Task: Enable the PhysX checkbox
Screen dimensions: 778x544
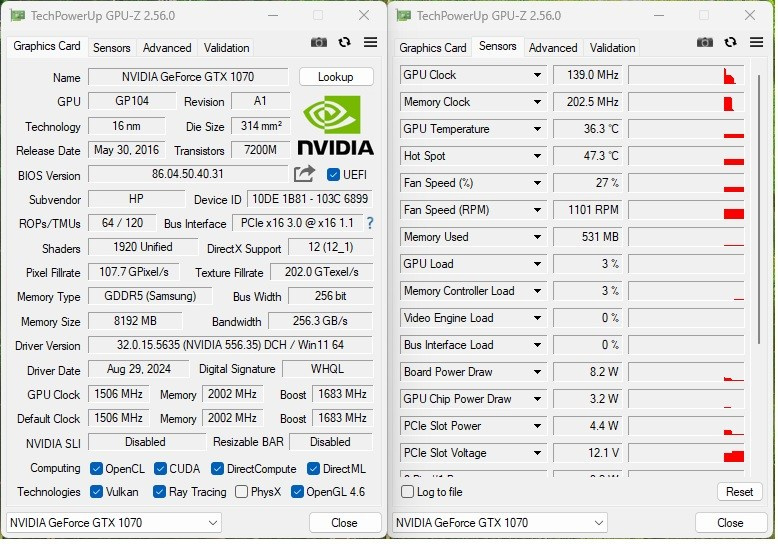Action: tap(242, 492)
